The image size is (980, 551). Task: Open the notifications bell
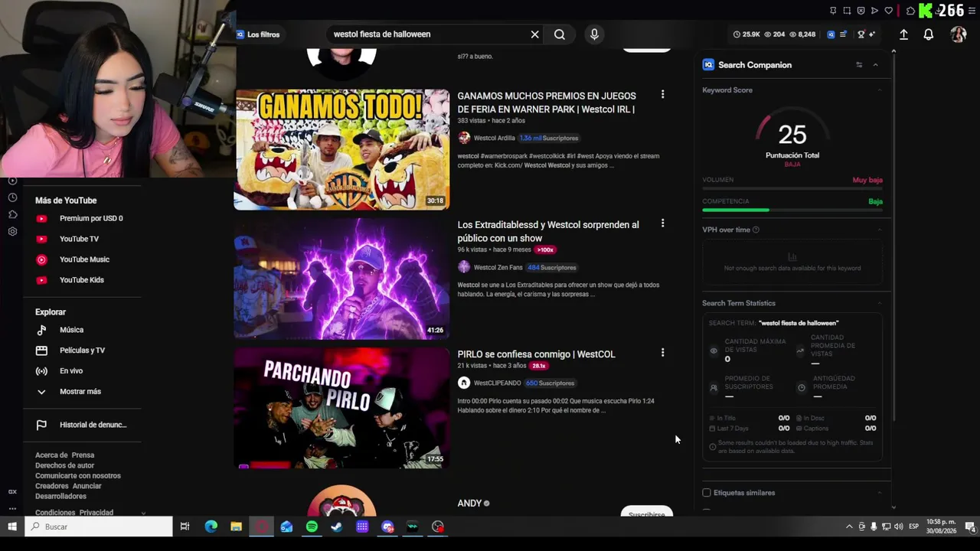tap(928, 34)
